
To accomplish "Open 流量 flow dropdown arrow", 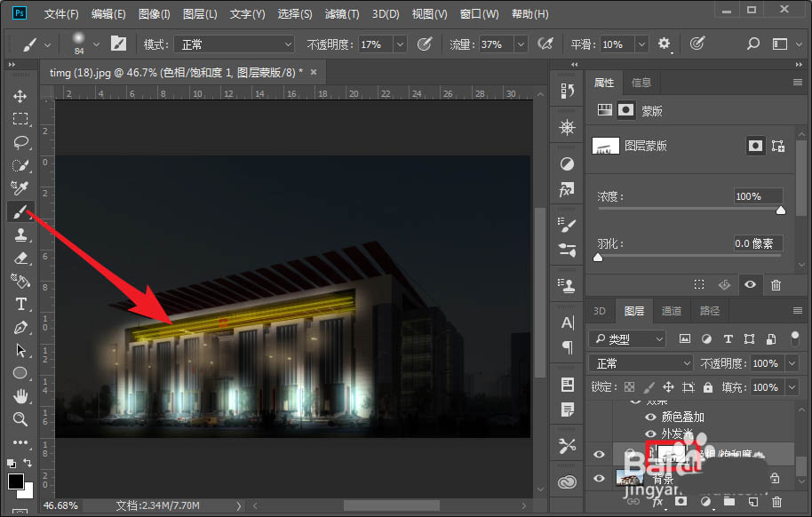I will 521,44.
